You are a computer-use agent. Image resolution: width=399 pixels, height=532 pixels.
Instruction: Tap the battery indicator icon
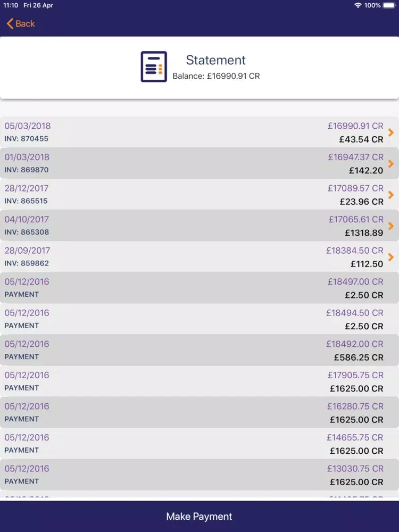390,5
